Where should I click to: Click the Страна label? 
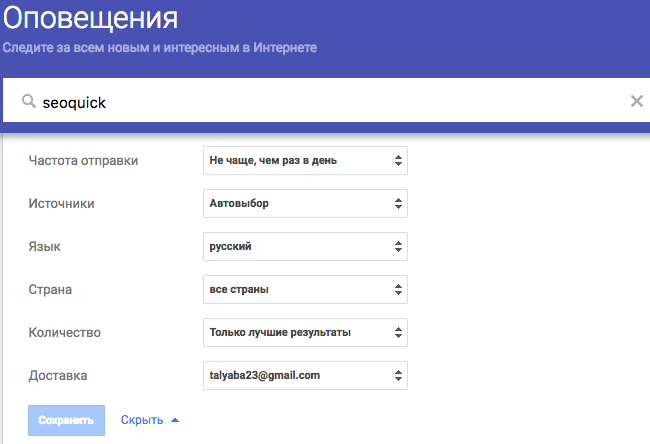pyautogui.click(x=50, y=289)
